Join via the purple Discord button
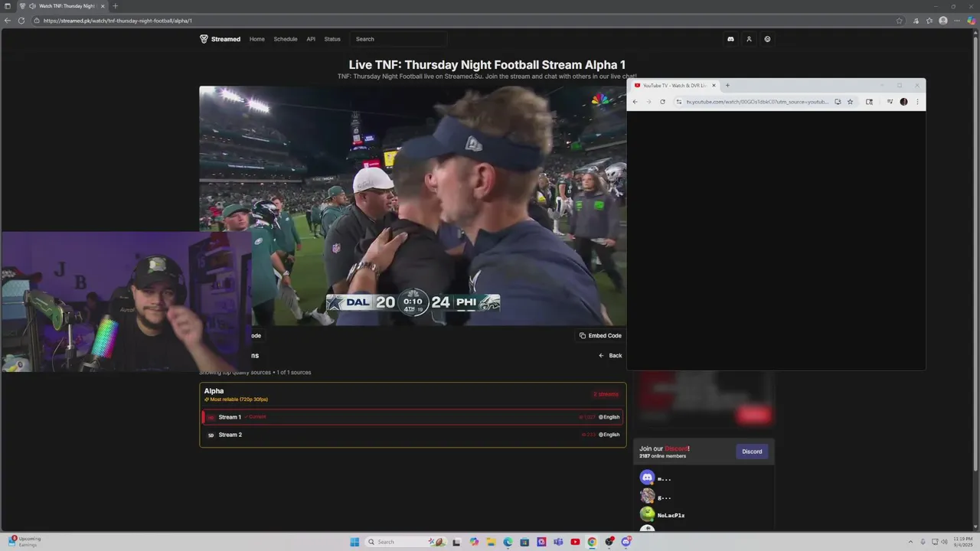This screenshot has width=980, height=551. (x=752, y=452)
